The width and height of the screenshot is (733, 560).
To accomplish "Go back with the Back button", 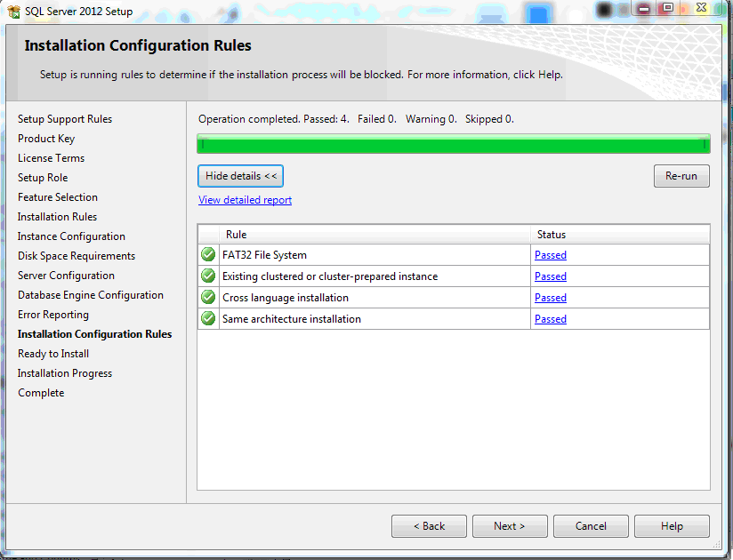I will pyautogui.click(x=429, y=526).
